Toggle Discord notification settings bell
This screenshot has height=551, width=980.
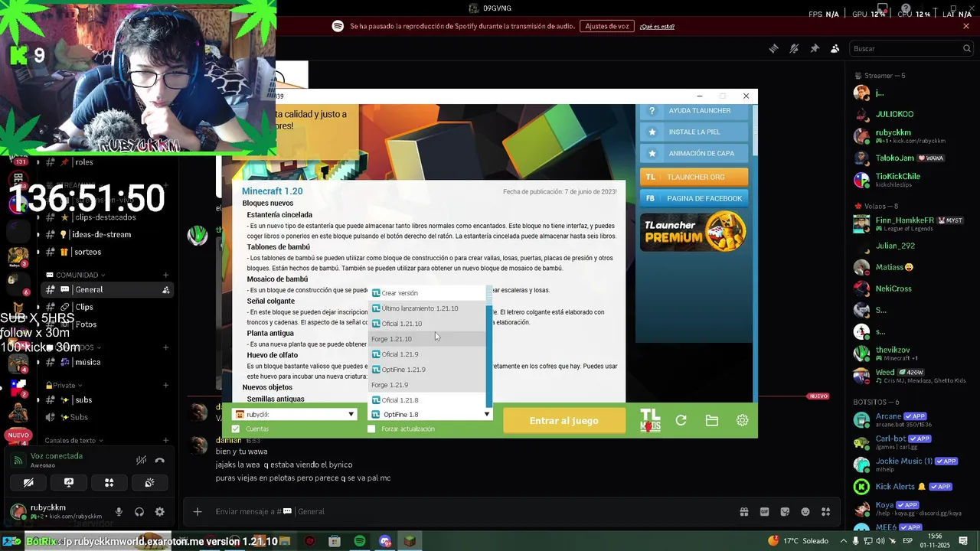794,48
